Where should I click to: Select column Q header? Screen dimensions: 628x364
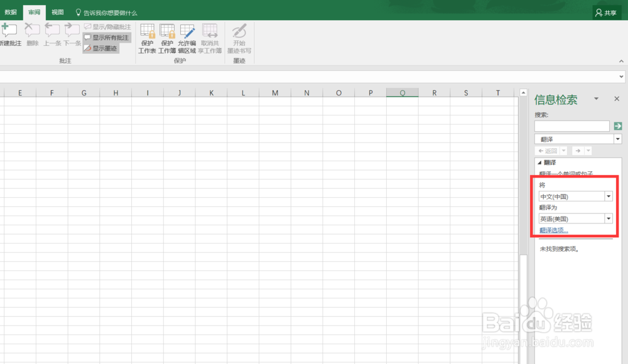click(403, 93)
